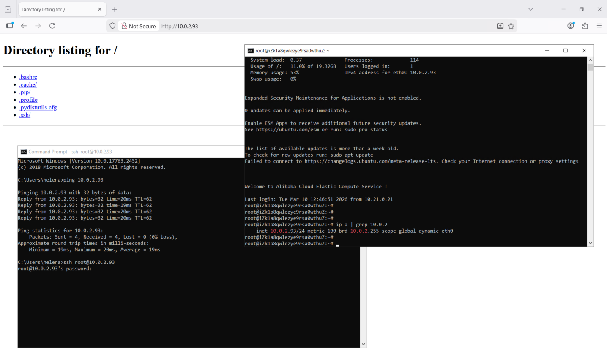This screenshot has width=607, height=364.
Task: Open the Firefox View recent browsing button
Action: point(8,9)
